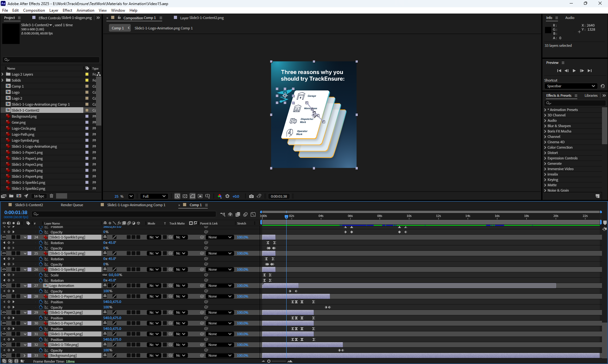Open grid and guide options
The height and width of the screenshot is (364, 608).
(x=208, y=196)
